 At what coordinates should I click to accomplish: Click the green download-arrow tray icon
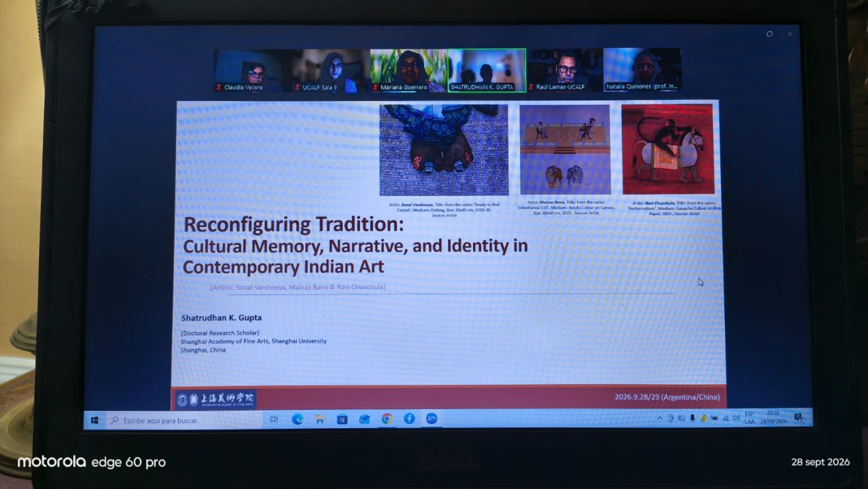[x=704, y=418]
